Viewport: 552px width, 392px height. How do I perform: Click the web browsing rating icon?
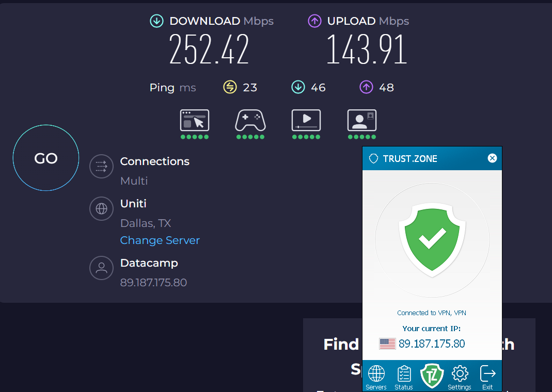195,120
